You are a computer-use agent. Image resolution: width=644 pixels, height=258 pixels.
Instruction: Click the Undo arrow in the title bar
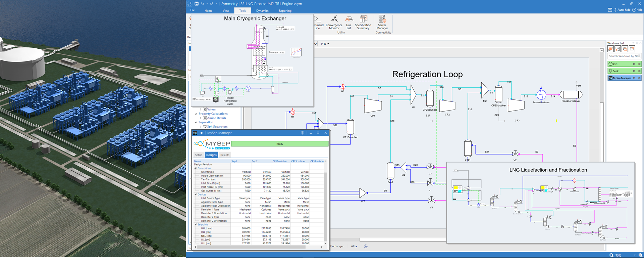tap(203, 4)
